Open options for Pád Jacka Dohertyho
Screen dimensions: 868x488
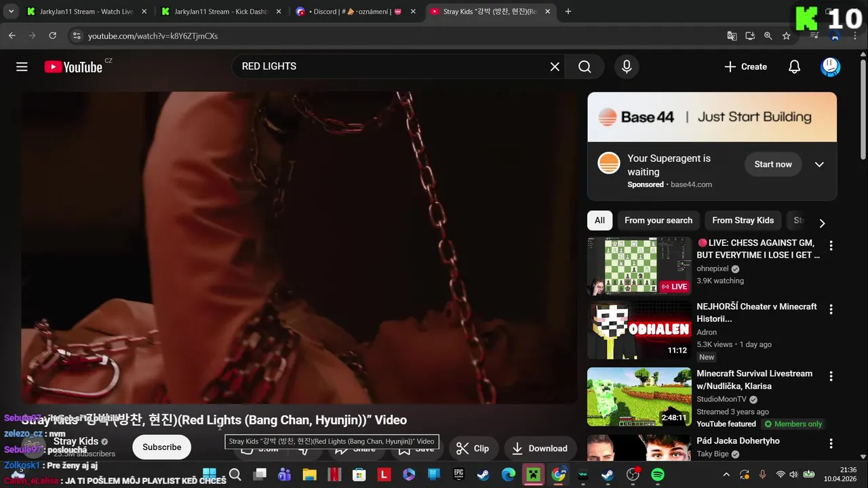(831, 443)
